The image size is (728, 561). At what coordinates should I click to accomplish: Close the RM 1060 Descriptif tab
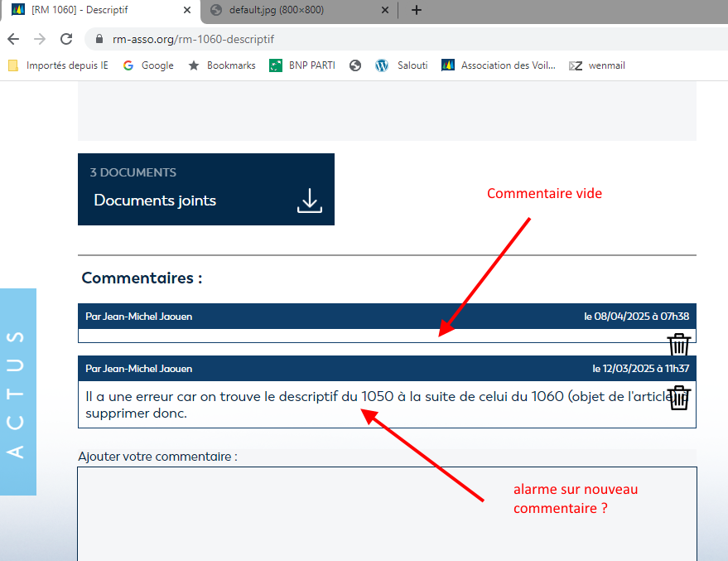point(187,10)
